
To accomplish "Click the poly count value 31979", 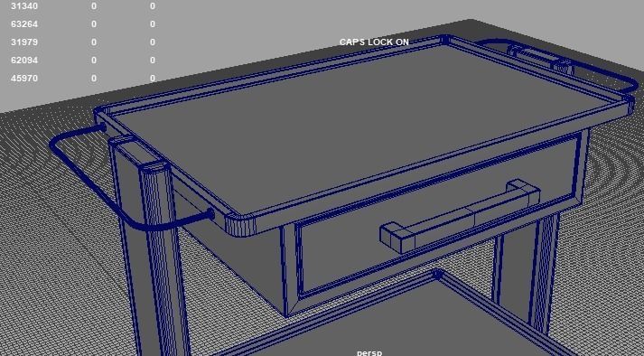I will [24, 42].
